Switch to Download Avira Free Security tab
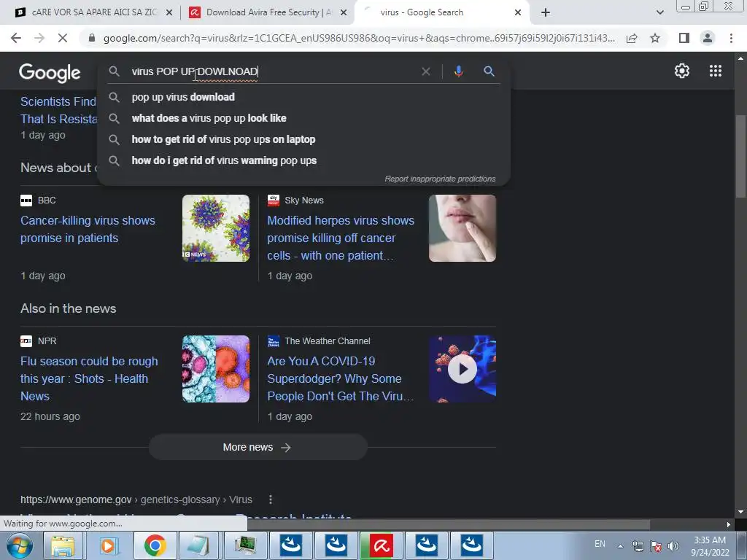This screenshot has width=747, height=560. point(268,12)
